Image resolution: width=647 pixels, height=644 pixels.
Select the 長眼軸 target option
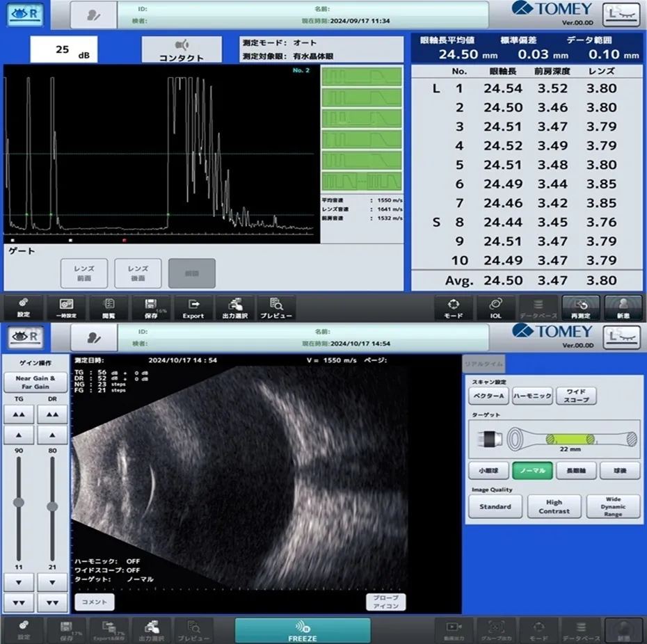[576, 471]
